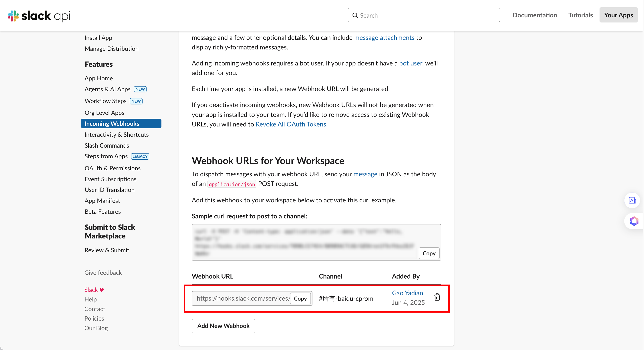
Task: Open Interactivity & Shortcuts
Action: (117, 134)
